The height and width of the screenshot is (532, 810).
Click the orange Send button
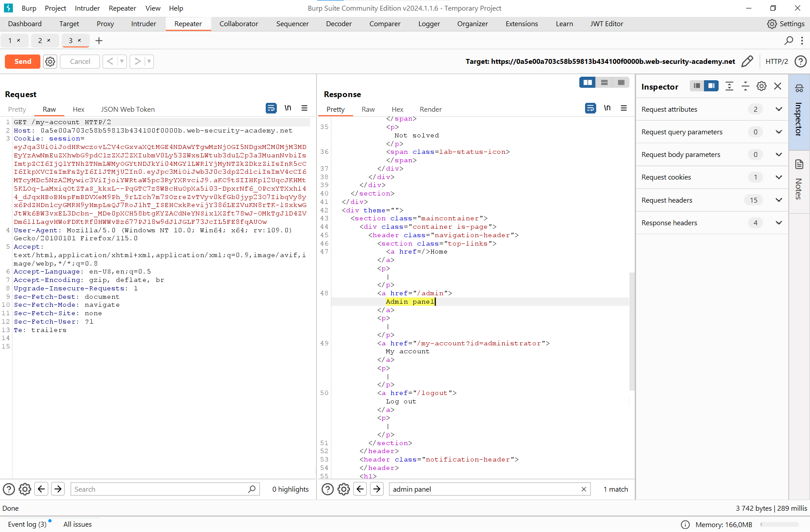click(x=23, y=61)
